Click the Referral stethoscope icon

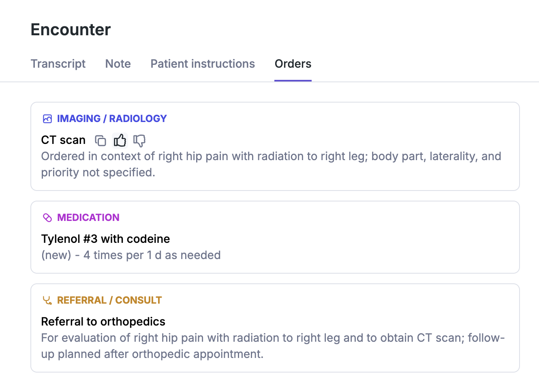[x=47, y=300]
